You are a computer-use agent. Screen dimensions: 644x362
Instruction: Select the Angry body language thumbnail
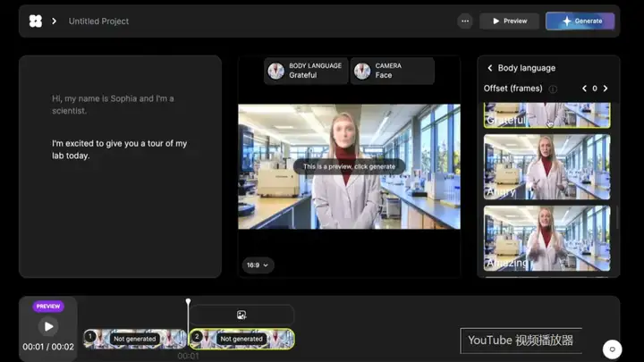click(x=547, y=167)
